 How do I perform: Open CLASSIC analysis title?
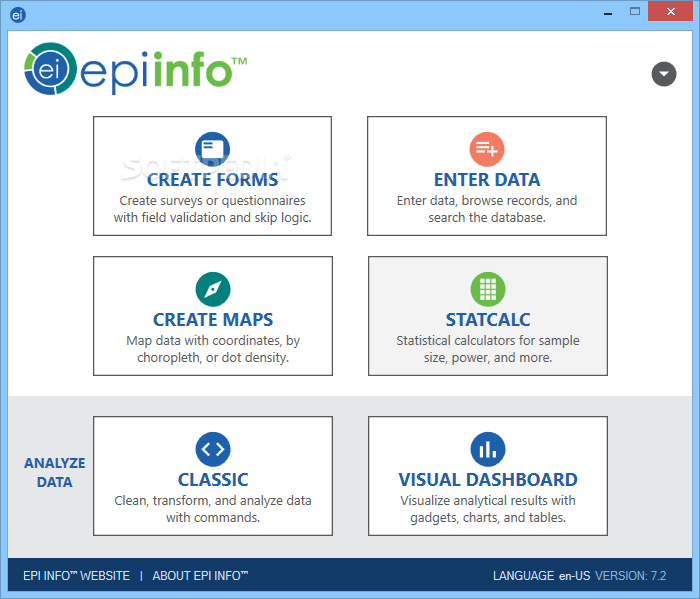(x=213, y=480)
